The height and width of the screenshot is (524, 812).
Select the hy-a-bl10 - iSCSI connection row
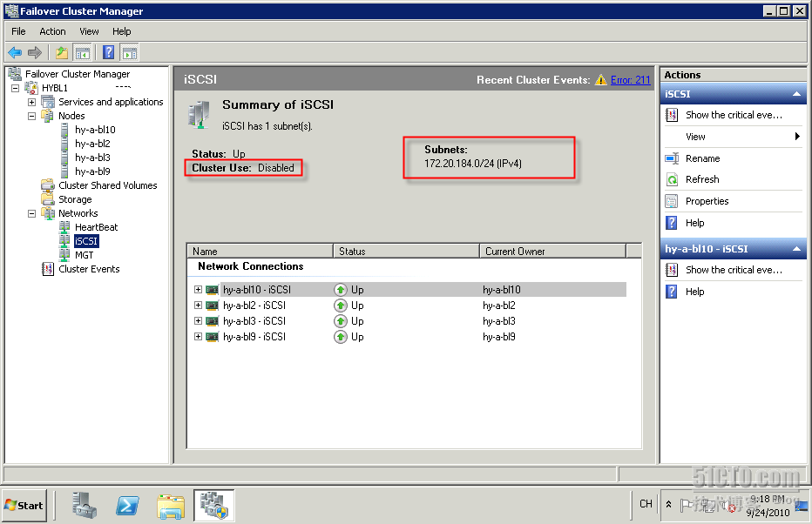click(409, 290)
